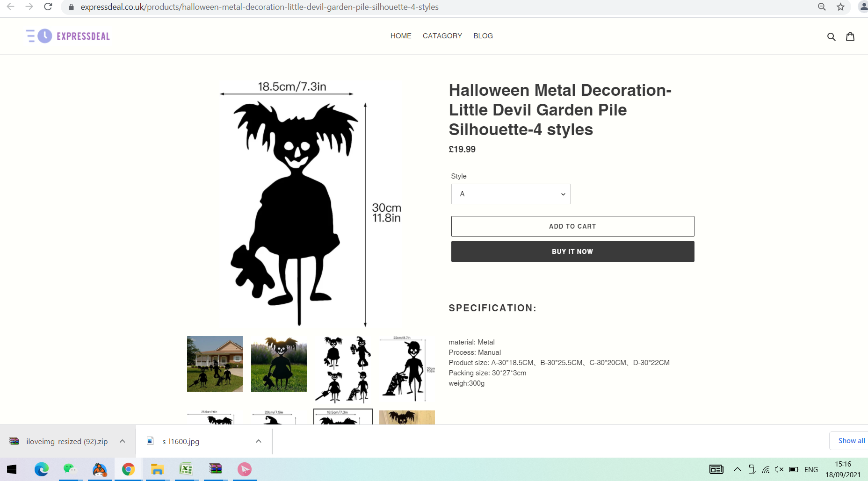Click the ExpressDeal logo

tap(68, 36)
